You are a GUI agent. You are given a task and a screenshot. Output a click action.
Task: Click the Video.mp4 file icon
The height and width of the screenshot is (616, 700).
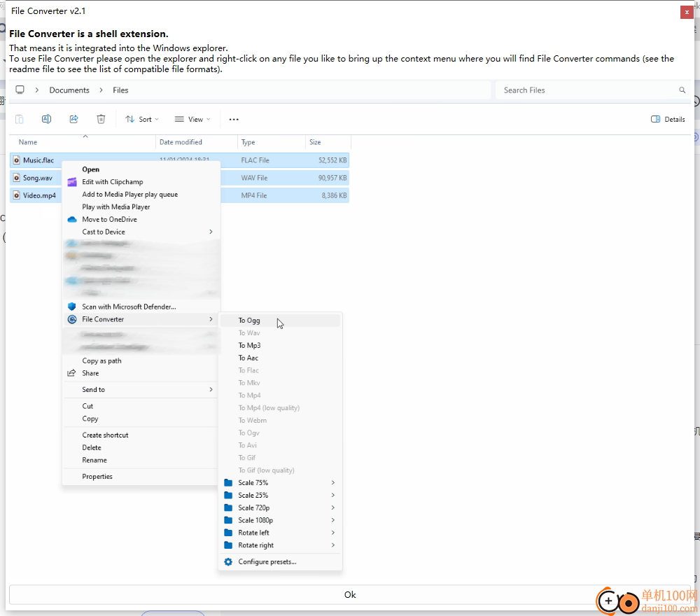click(x=17, y=195)
